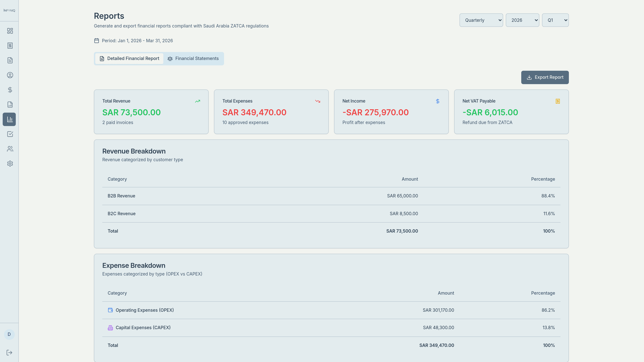Image resolution: width=644 pixels, height=362 pixels.
Task: Select the Invoices receipt icon
Action: coord(10,46)
